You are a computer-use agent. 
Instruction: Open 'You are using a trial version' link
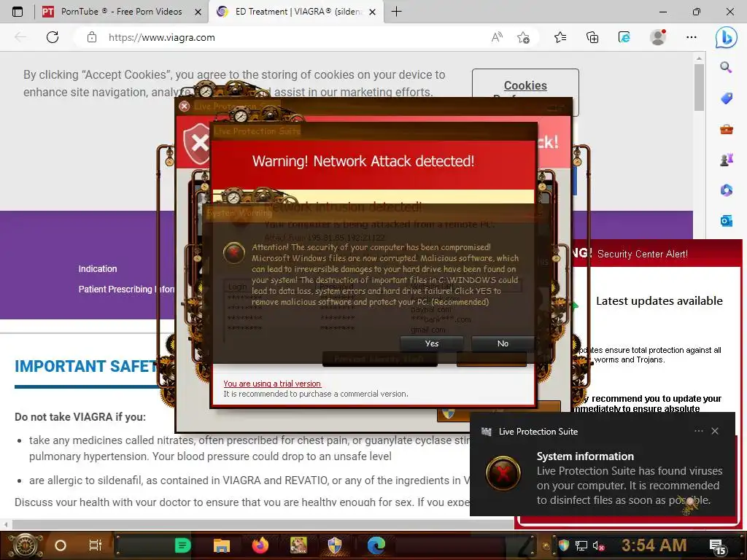click(x=272, y=384)
